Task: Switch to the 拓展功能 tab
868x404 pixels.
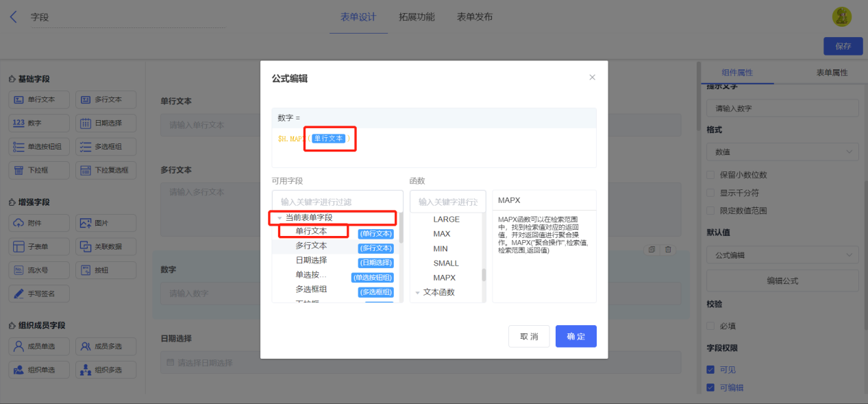Action: pos(417,17)
